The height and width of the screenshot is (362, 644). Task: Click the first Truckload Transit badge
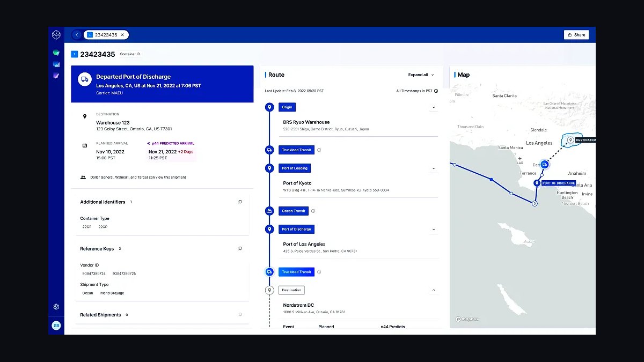(x=296, y=150)
